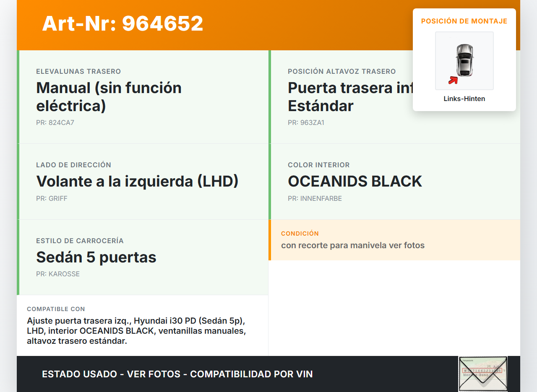
Task: Click the PR: 824CA7 code
Action: 55,123
